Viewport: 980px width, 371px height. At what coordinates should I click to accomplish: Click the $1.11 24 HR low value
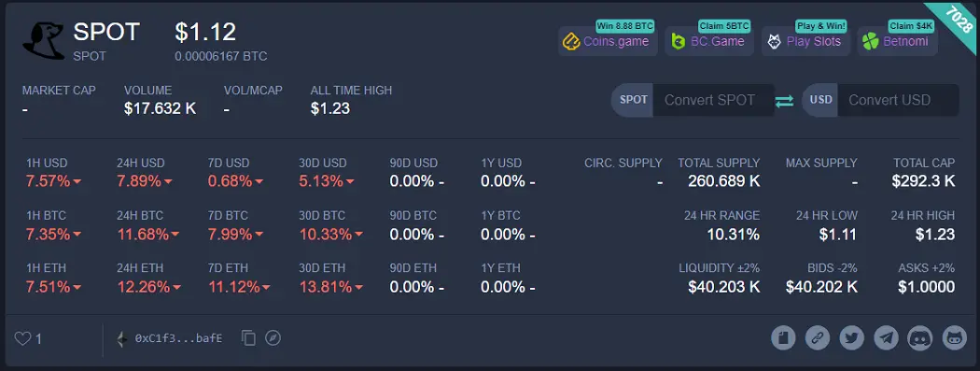coord(838,235)
